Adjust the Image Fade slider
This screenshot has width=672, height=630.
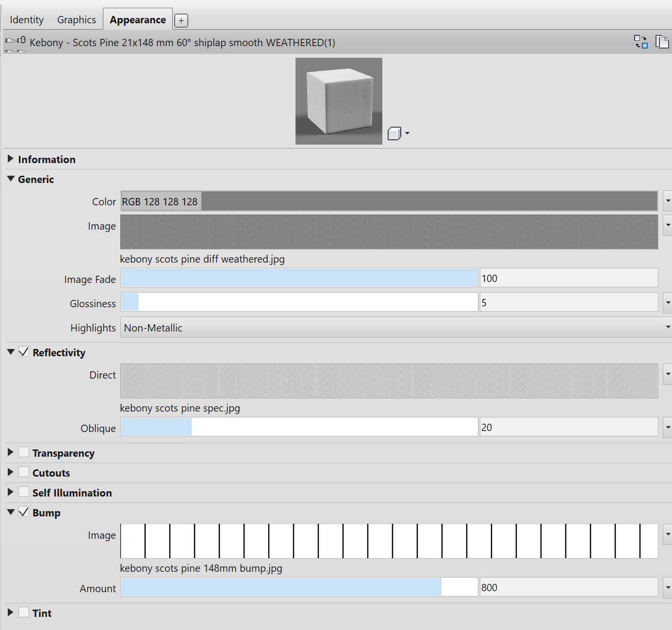pos(299,278)
